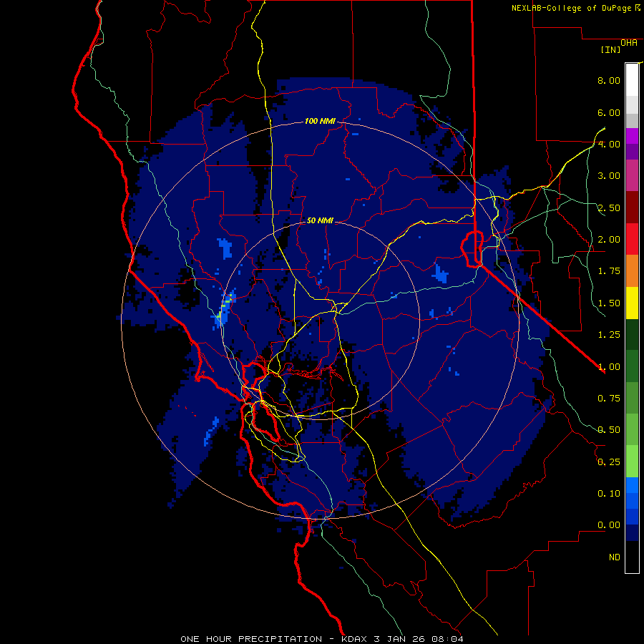Click the 100 NMI range ring label
The image size is (644, 644).
320,121
